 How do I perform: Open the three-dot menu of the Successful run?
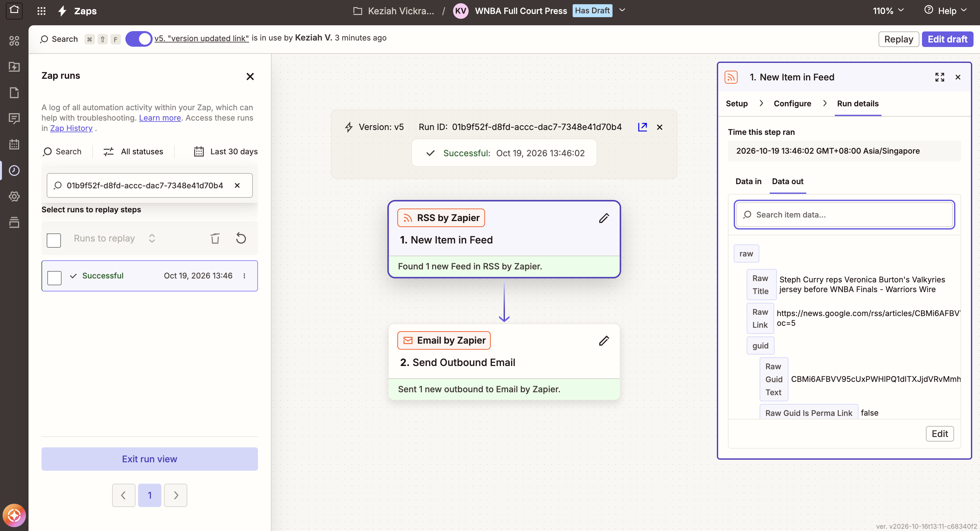(244, 276)
